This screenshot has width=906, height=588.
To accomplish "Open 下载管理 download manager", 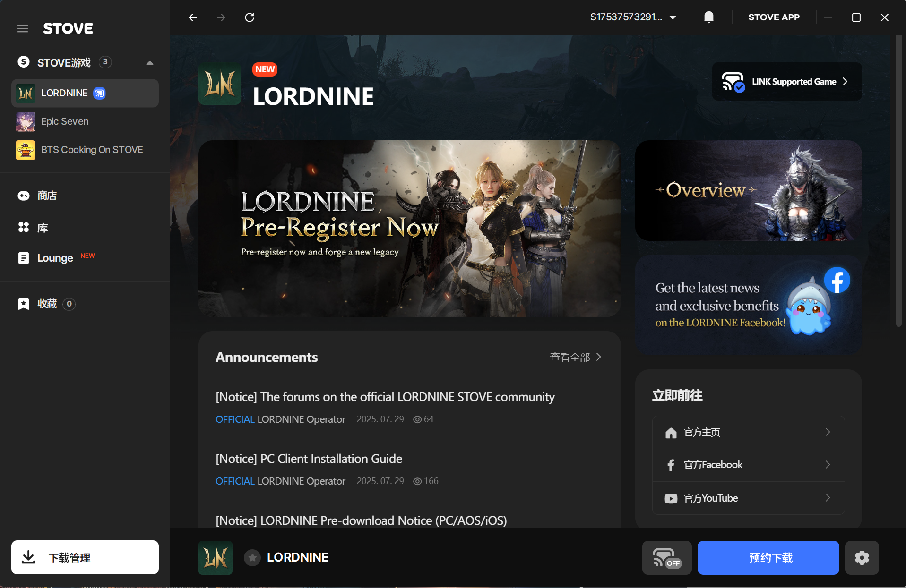I will coord(85,557).
